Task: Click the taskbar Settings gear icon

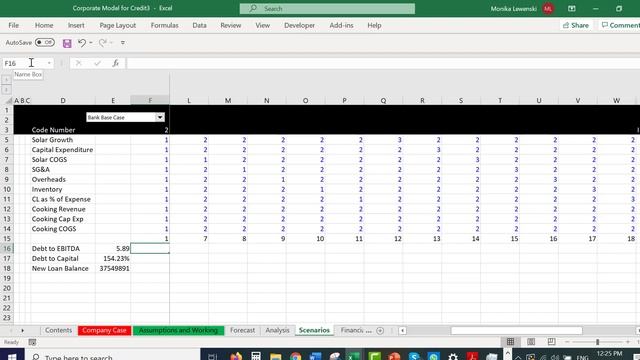Action: point(453,357)
